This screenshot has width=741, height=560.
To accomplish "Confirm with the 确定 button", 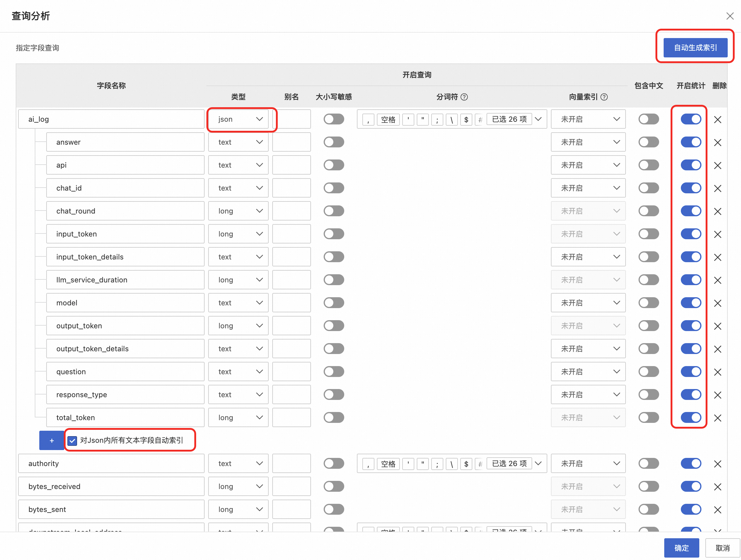I will click(x=681, y=548).
